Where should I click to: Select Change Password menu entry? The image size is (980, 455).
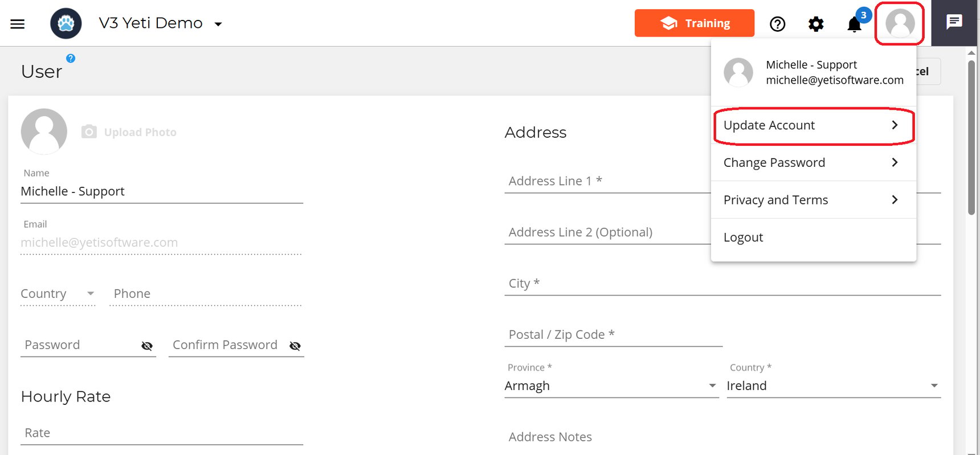point(814,162)
